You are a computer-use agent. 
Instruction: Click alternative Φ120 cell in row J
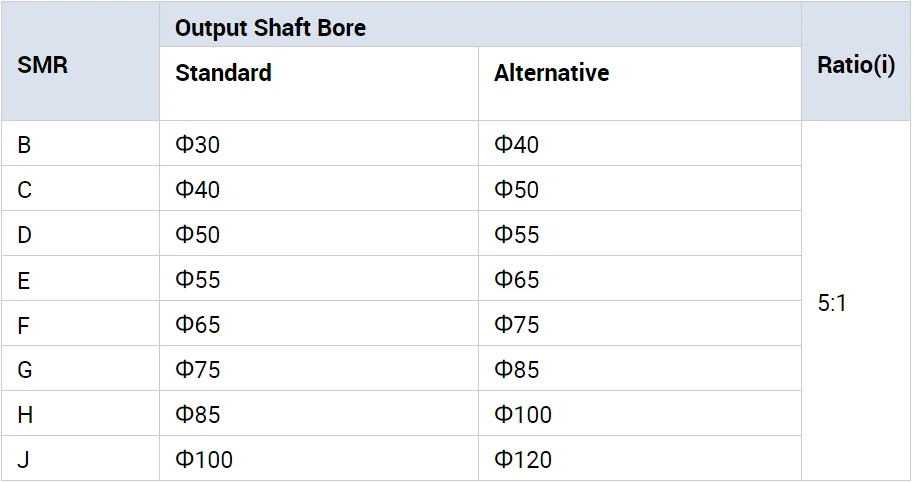pos(640,458)
